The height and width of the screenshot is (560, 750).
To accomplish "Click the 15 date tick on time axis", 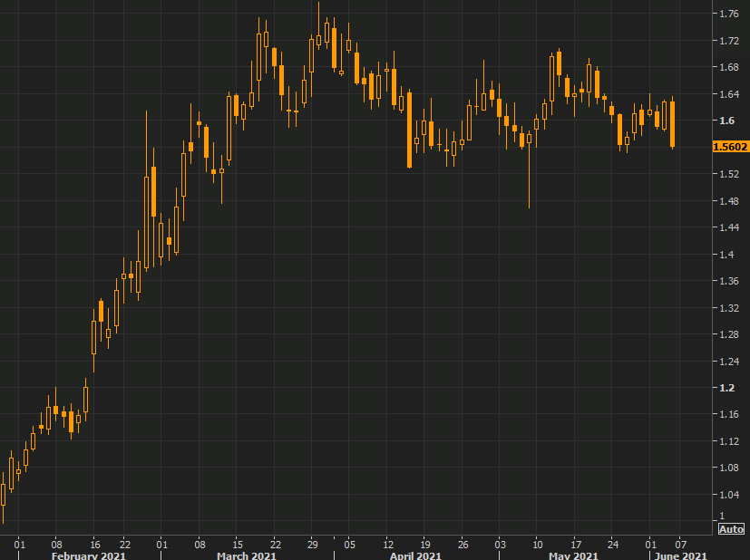I will point(237,544).
